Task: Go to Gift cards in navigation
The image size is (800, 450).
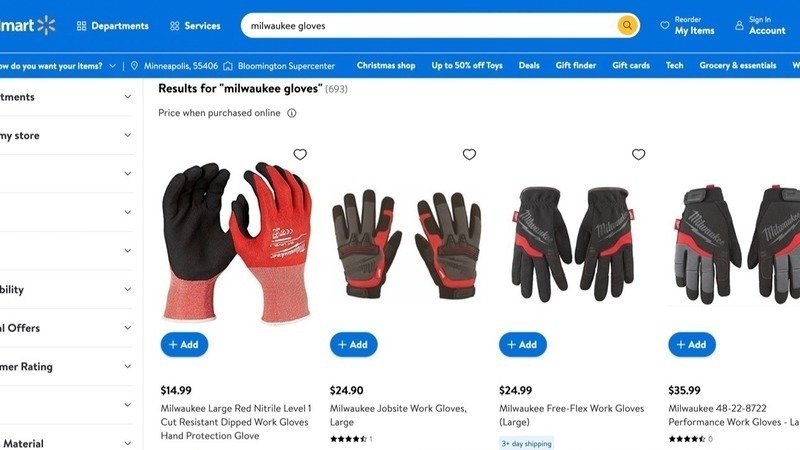Action: (x=631, y=65)
